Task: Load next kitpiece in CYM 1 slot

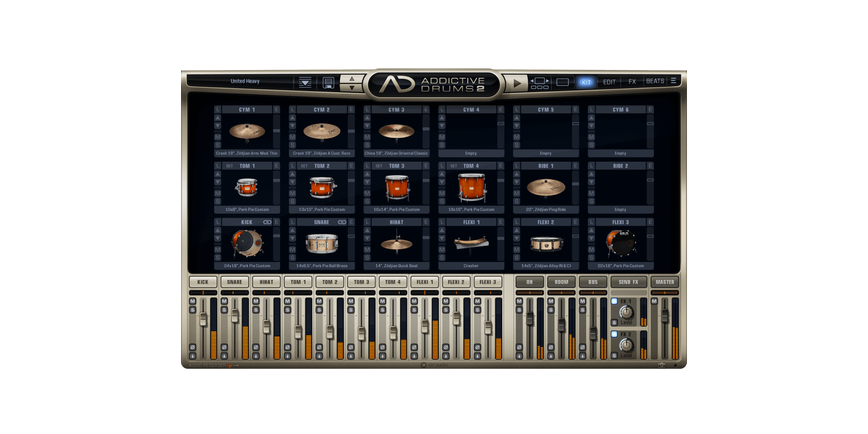Action: click(x=218, y=126)
